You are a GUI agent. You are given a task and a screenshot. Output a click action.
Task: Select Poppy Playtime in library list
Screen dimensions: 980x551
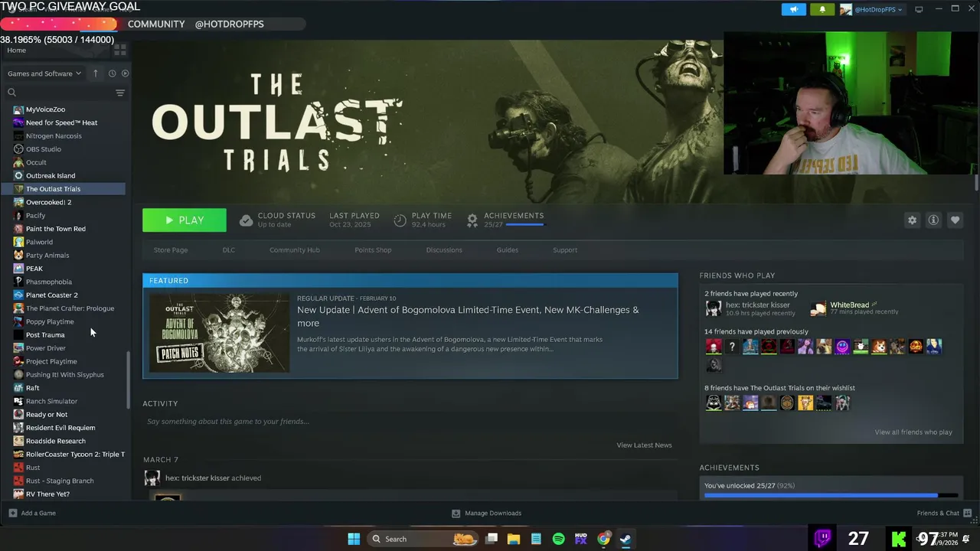50,321
